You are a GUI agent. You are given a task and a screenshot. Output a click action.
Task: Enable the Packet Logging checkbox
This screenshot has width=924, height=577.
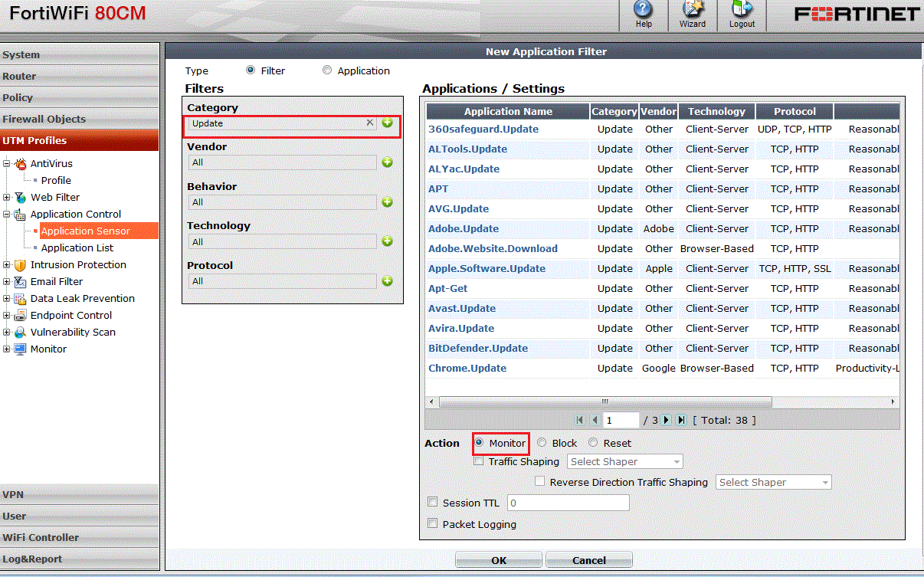[433, 524]
